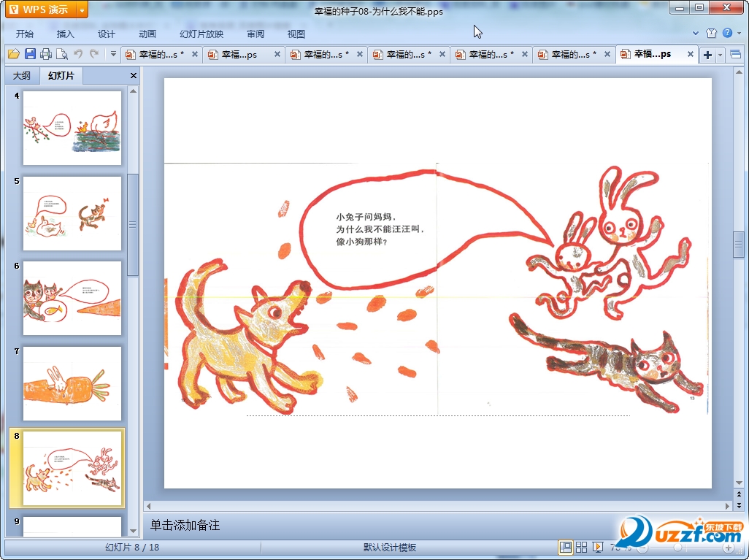The height and width of the screenshot is (560, 749).
Task: Zoom in with the plus button
Action: [729, 548]
